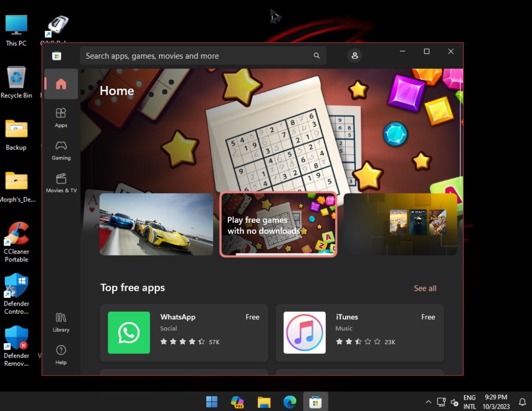Open the iTunes app listing title
Viewport: 532px width, 411px height.
tap(347, 317)
